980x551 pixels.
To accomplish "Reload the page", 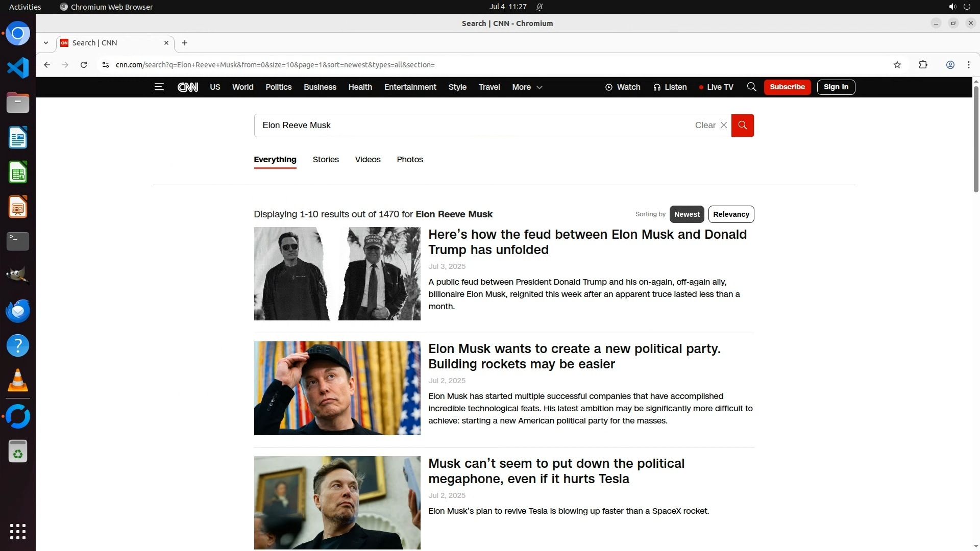I will (84, 65).
